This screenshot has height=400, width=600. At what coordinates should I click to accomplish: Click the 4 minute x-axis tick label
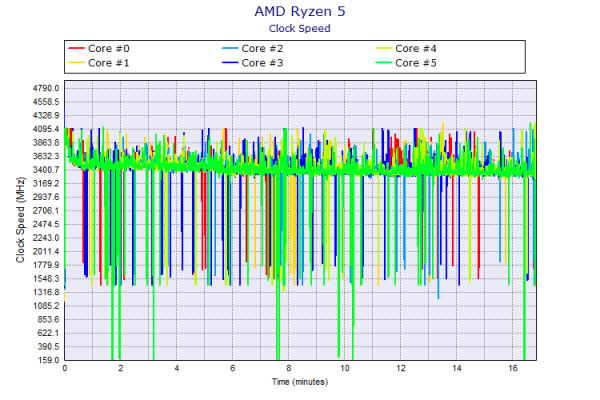(x=176, y=368)
